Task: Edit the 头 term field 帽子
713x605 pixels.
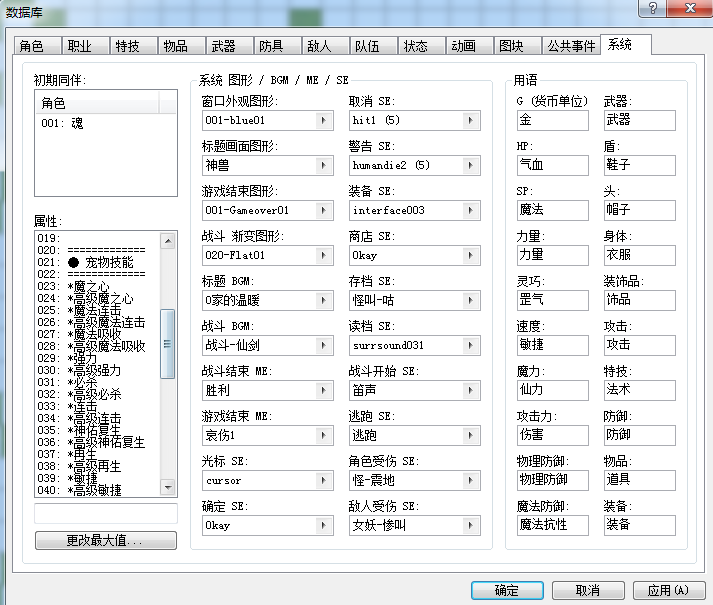Action: [x=639, y=211]
